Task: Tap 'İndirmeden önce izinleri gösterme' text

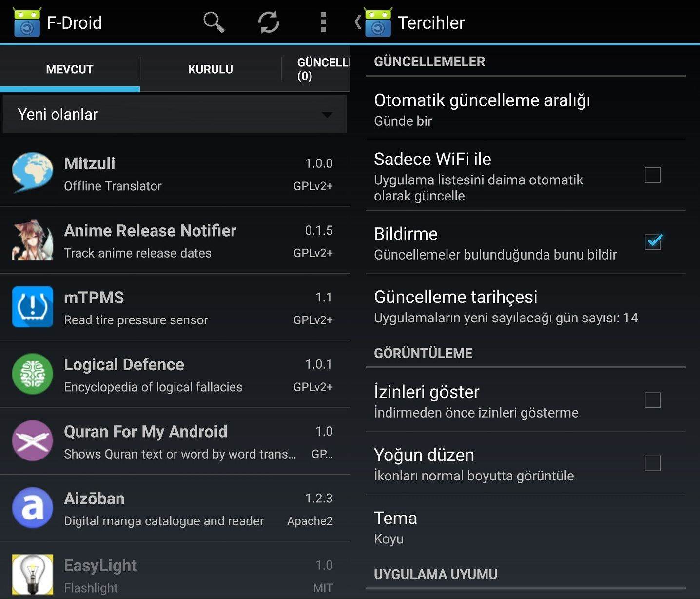Action: [476, 413]
